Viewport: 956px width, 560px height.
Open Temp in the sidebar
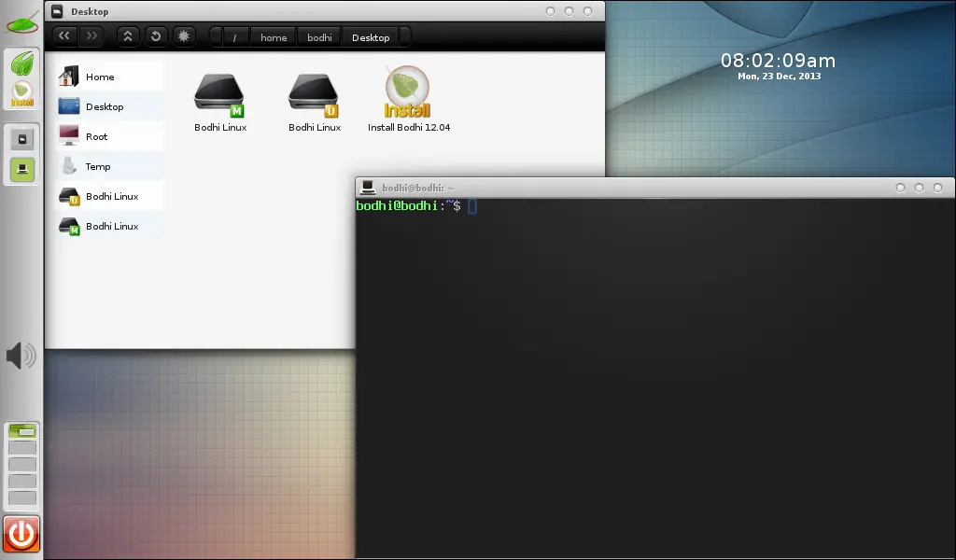pyautogui.click(x=109, y=166)
